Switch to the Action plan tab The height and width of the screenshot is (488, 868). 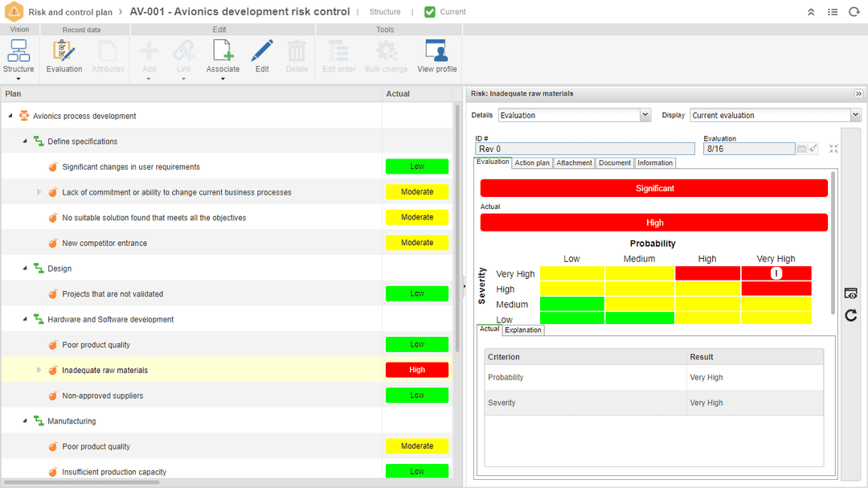[x=532, y=162]
